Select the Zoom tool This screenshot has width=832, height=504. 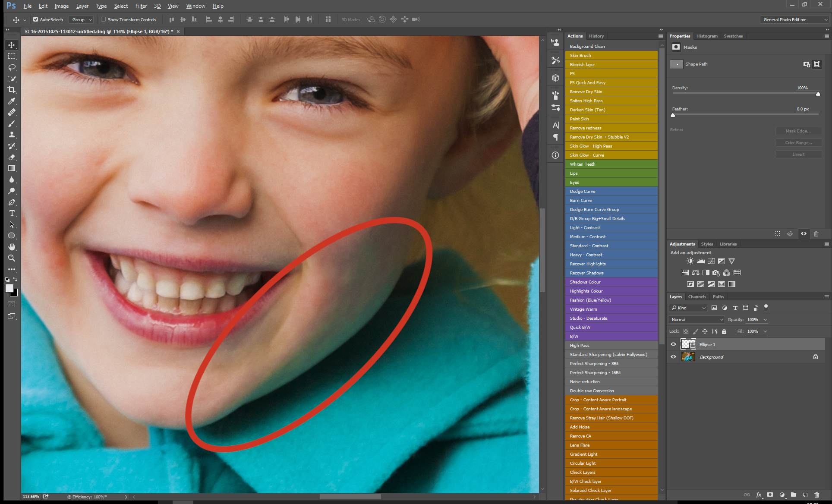12,258
